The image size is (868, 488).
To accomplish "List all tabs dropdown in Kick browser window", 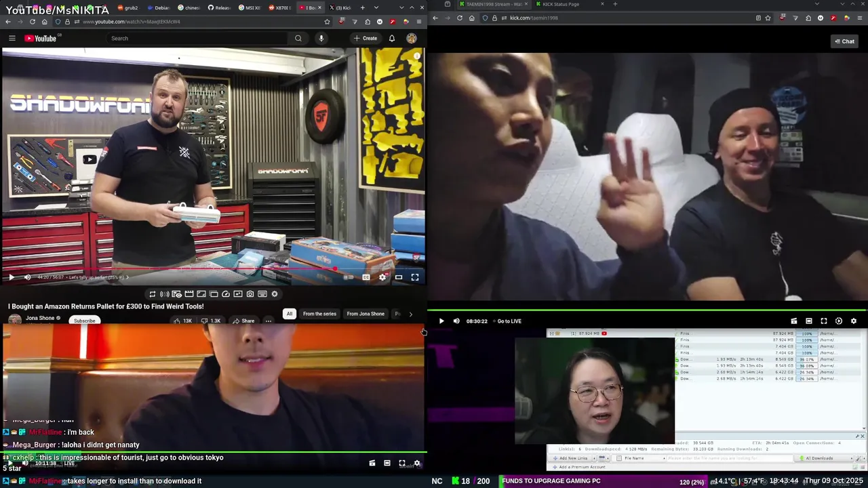I will [x=816, y=4].
